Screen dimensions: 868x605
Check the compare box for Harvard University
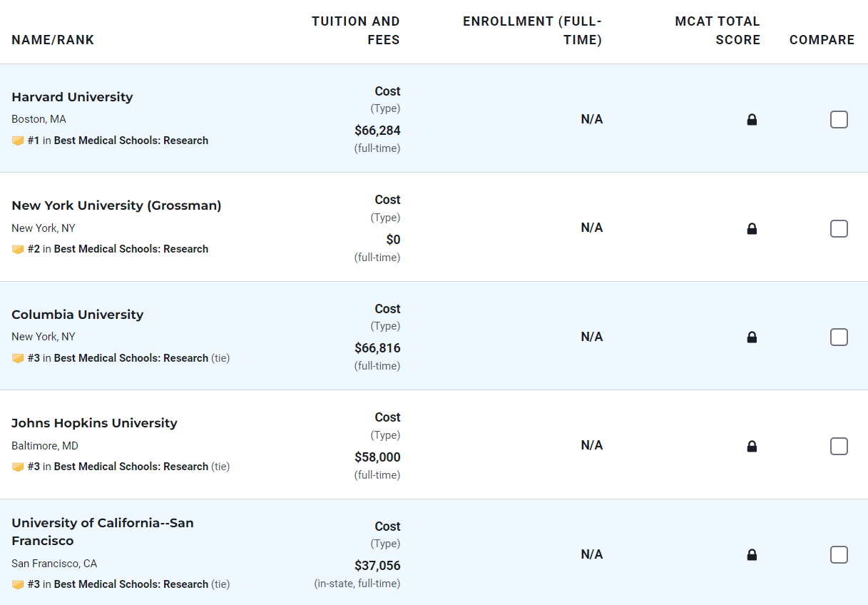tap(839, 120)
